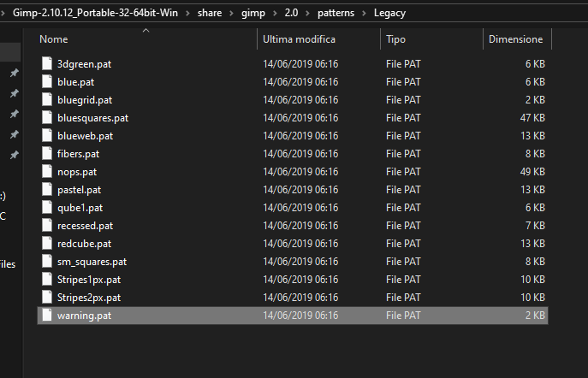
Task: Click the pastel.pat file icon
Action: pyautogui.click(x=47, y=189)
